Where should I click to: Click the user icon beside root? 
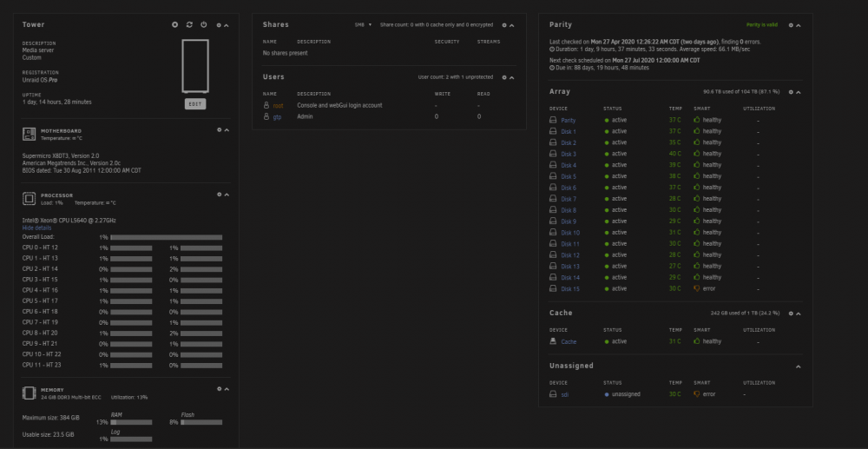coord(266,105)
